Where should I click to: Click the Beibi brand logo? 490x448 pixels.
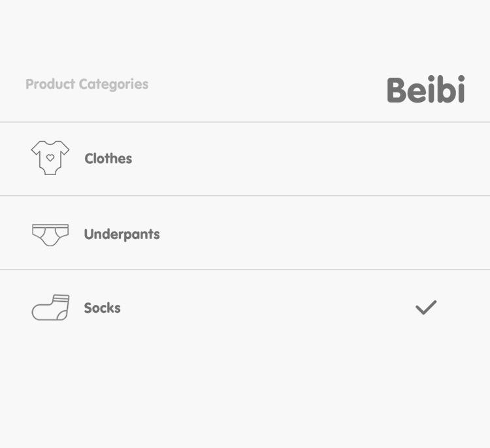click(x=425, y=90)
